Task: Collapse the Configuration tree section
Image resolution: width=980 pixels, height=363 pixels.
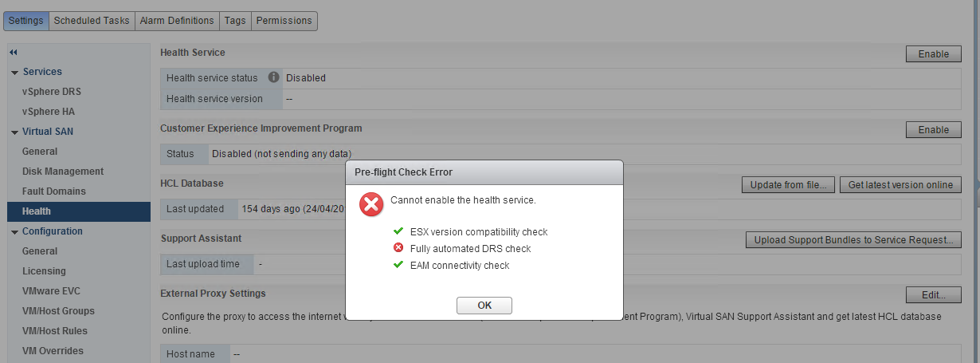Action: [15, 232]
